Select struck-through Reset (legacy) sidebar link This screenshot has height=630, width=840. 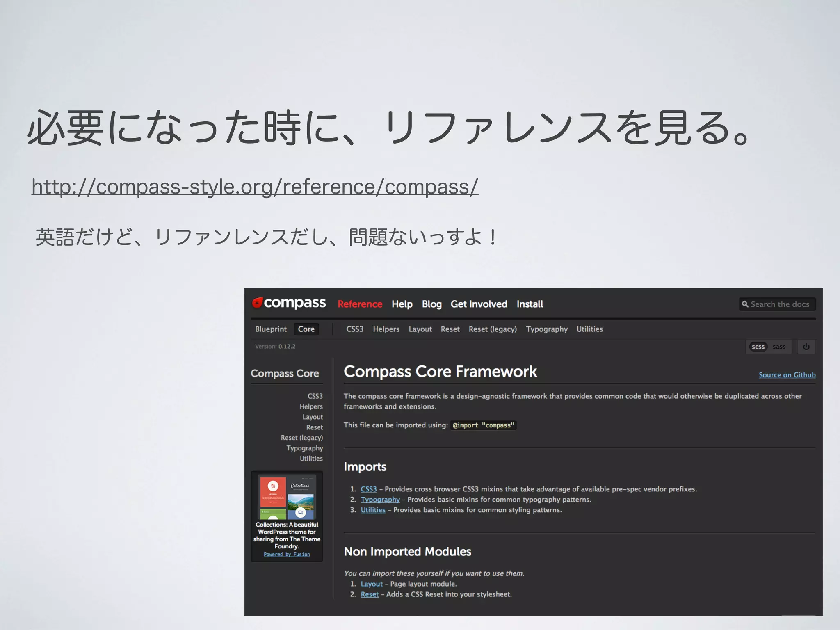[301, 438]
